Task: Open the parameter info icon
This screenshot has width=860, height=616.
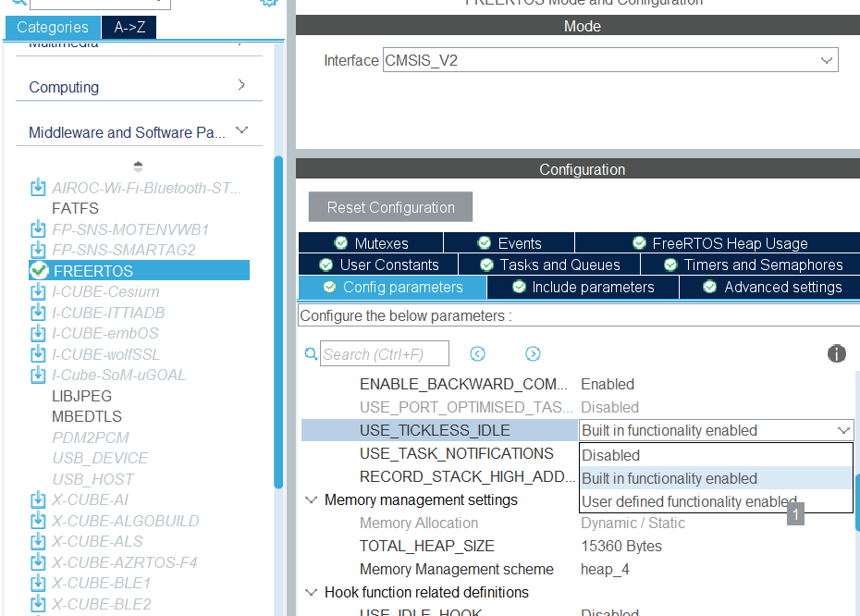Action: [837, 353]
